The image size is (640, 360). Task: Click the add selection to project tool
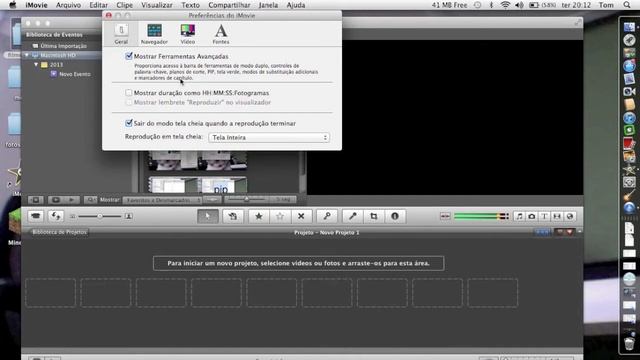(233, 216)
